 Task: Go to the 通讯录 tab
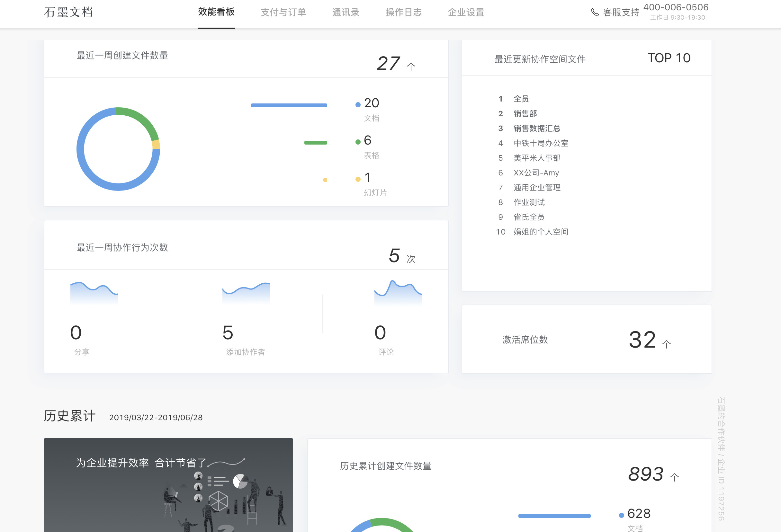click(x=346, y=13)
